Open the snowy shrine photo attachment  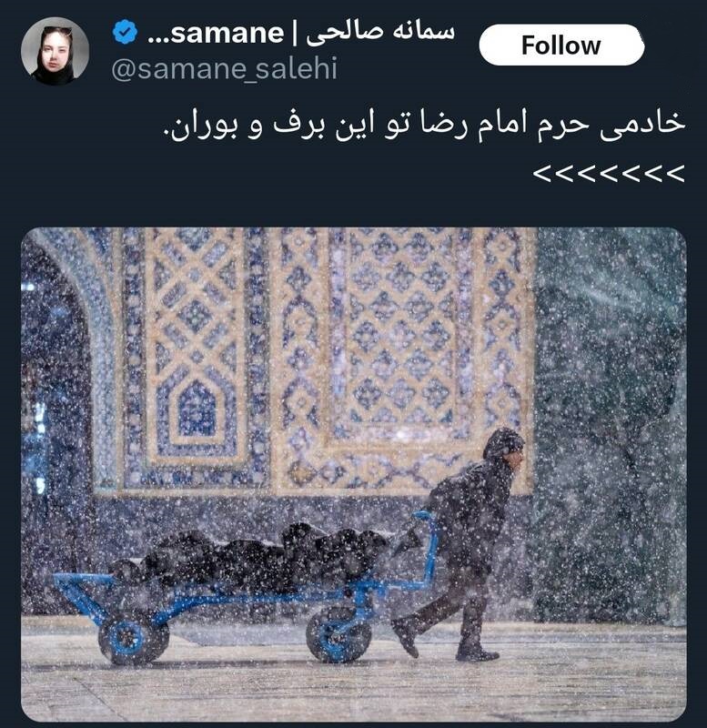click(x=354, y=474)
